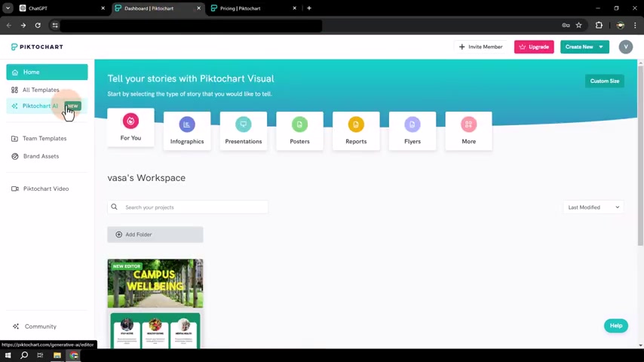Open Home in the sidebar

[47, 72]
